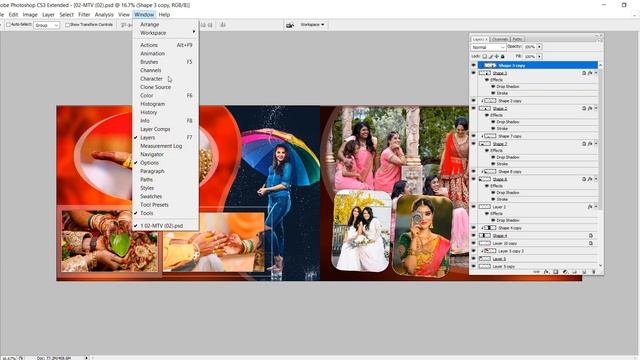This screenshot has height=360, width=640.
Task: Hide the Shape 3 layer eye
Action: point(473,73)
